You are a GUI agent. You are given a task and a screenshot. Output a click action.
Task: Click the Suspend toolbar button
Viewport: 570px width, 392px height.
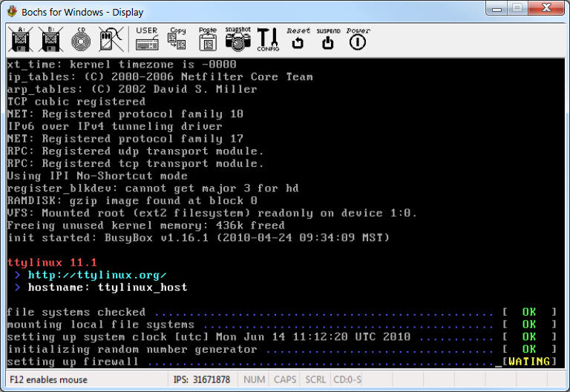[x=328, y=39]
